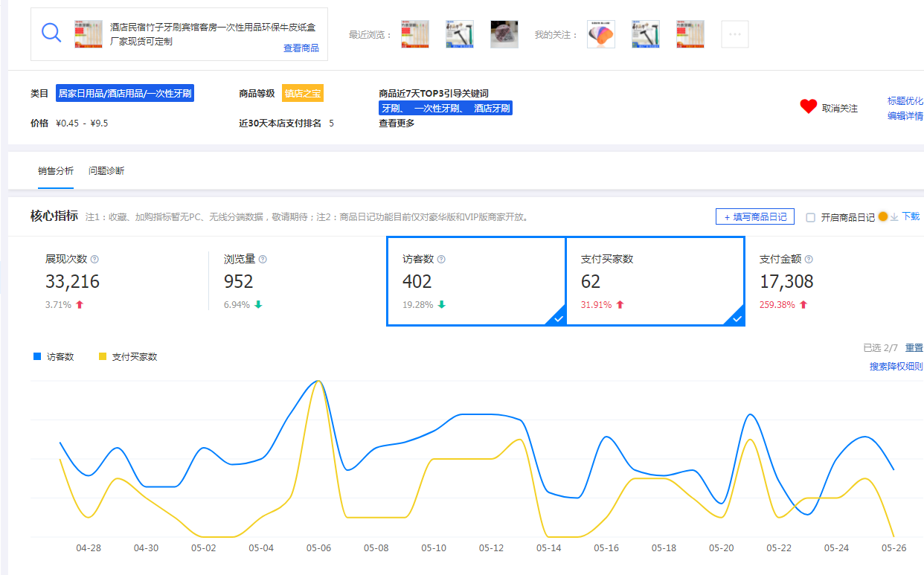The height and width of the screenshot is (575, 924).
Task: Open the 搜索降权细则 link
Action: 896,367
